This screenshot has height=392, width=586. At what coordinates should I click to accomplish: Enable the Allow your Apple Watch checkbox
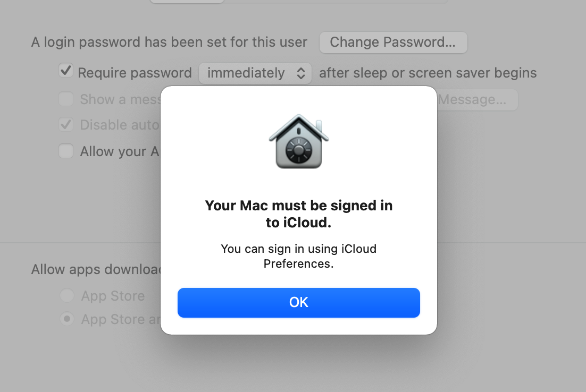click(66, 151)
